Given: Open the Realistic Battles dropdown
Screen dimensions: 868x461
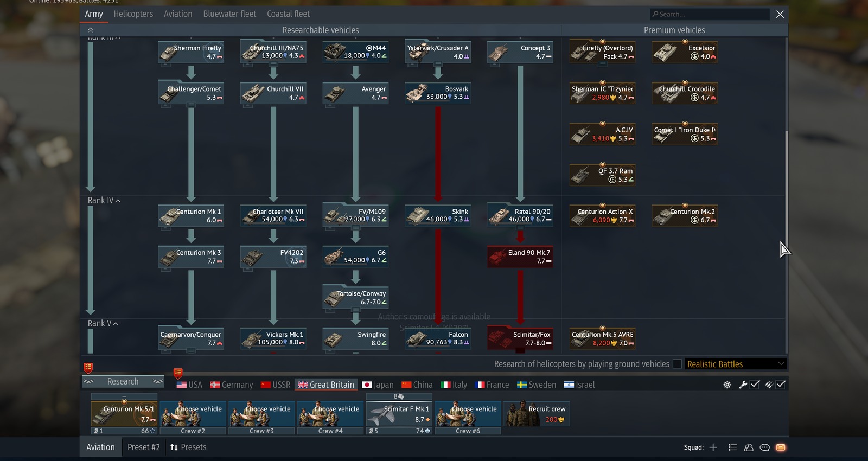Looking at the screenshot, I should tap(735, 364).
